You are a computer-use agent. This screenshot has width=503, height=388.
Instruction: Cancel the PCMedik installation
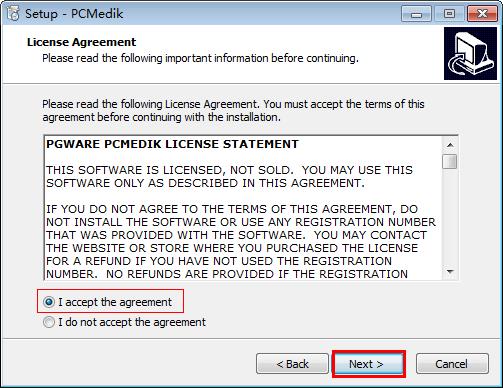point(452,364)
